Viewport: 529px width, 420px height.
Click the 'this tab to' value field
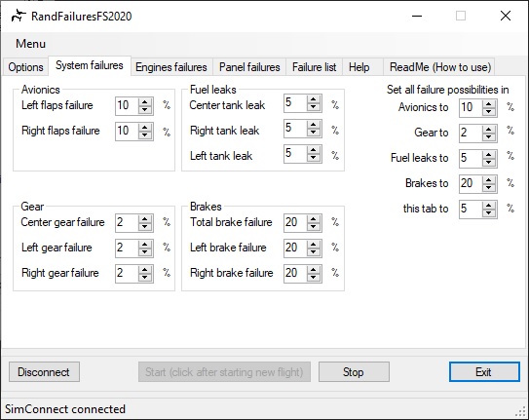(x=471, y=210)
